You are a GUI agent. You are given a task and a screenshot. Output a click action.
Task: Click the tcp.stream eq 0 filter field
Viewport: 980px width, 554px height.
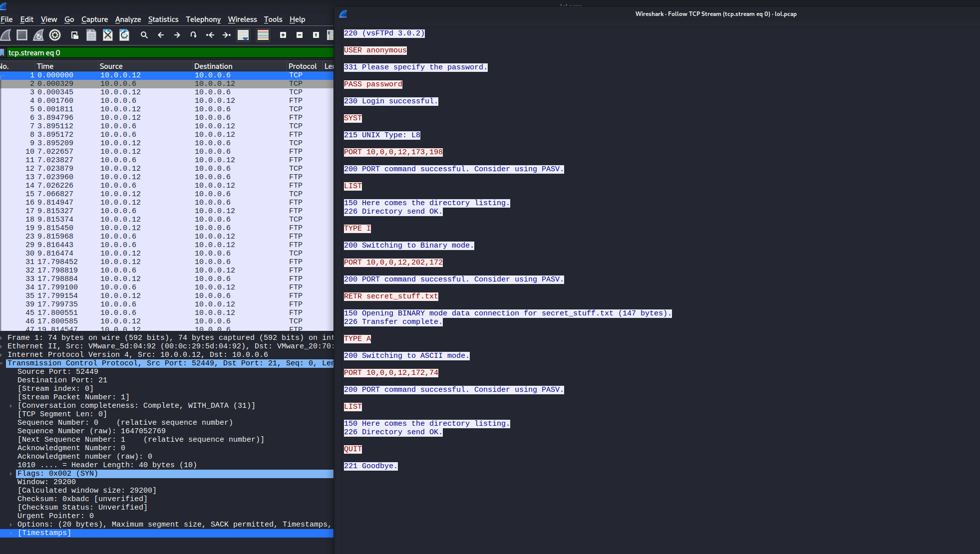coord(170,53)
